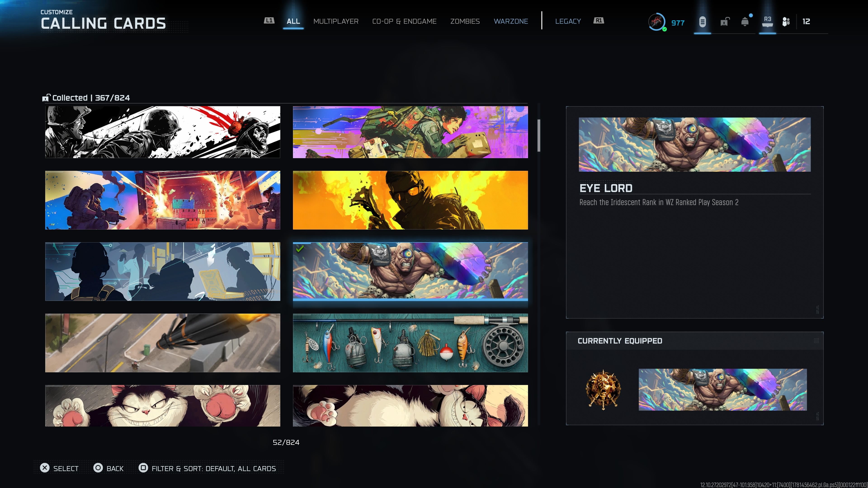Screen dimensions: 868x488
Task: Click the square button icon for Filter
Action: tap(143, 468)
